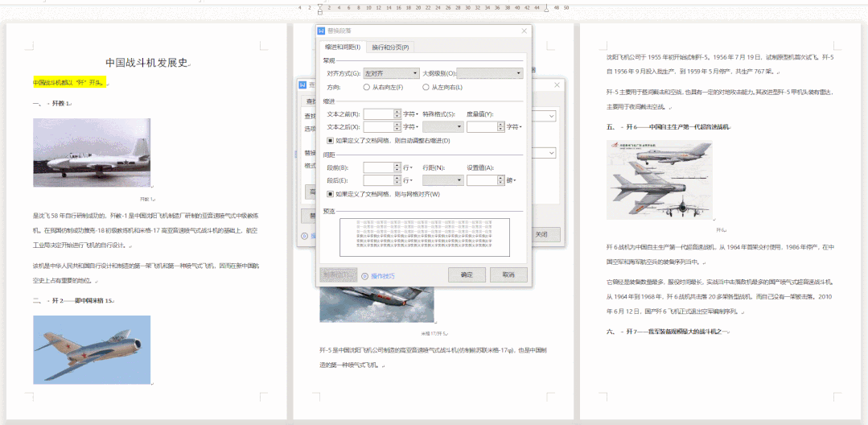This screenshot has height=425, width=868.
Task: Expand the upper combo box in find dialog
Action: click(553, 117)
